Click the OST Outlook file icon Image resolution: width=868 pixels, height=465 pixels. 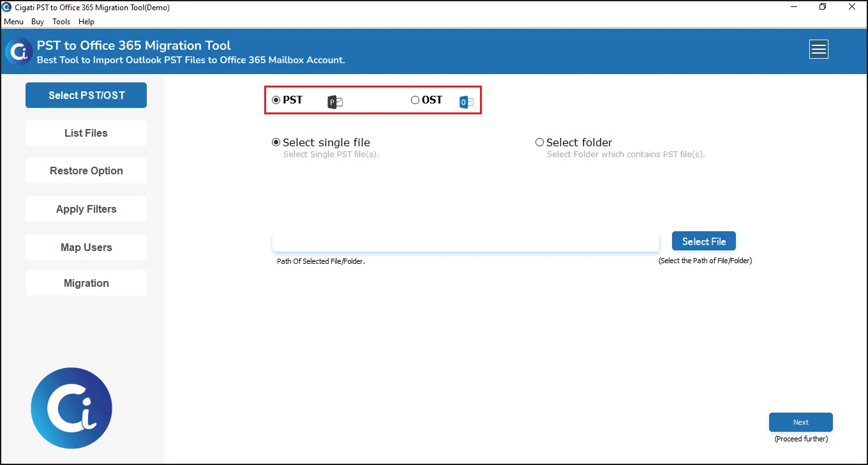pos(467,102)
